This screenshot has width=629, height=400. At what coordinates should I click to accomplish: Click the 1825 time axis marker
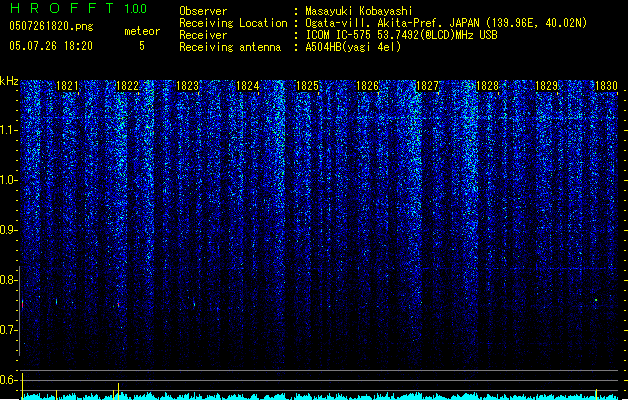point(307,86)
